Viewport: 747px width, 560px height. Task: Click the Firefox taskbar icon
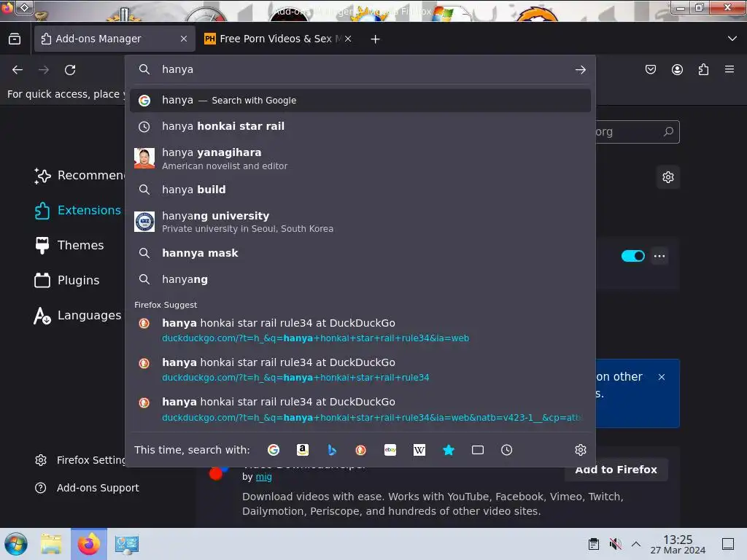[x=89, y=544]
